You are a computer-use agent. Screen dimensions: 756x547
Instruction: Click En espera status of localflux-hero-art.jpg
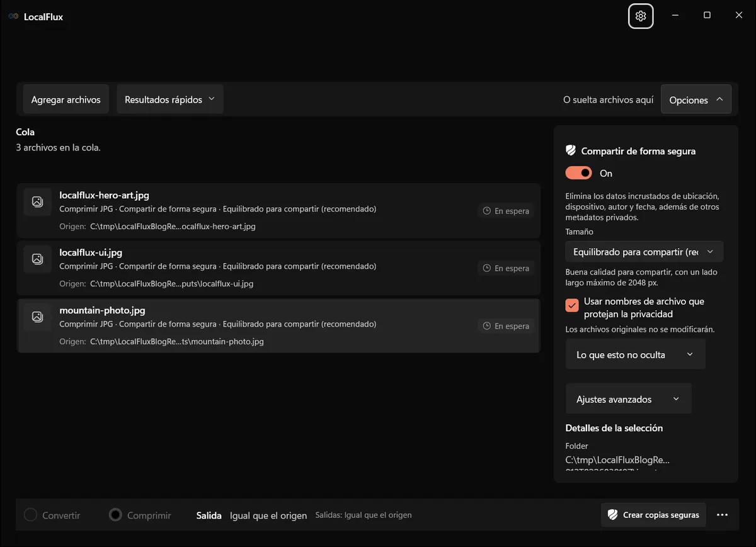tap(506, 211)
